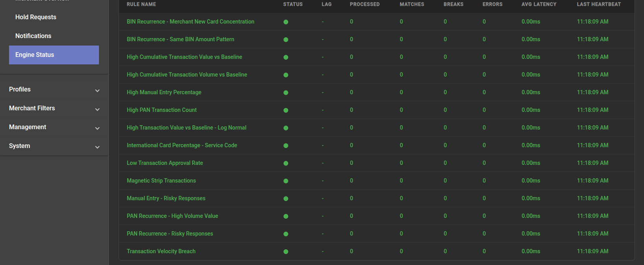Screen dimensions: 644x265
Task: Click the STATUS column header
Action: [293, 4]
